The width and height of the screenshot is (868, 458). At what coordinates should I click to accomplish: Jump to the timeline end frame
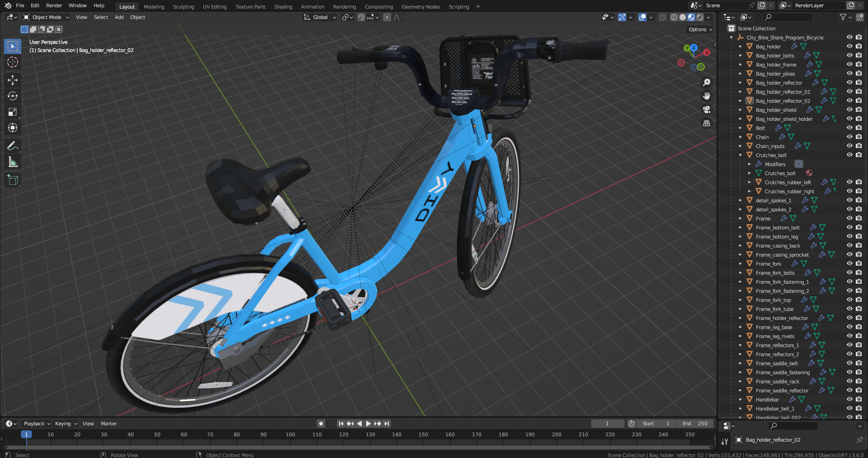click(387, 424)
